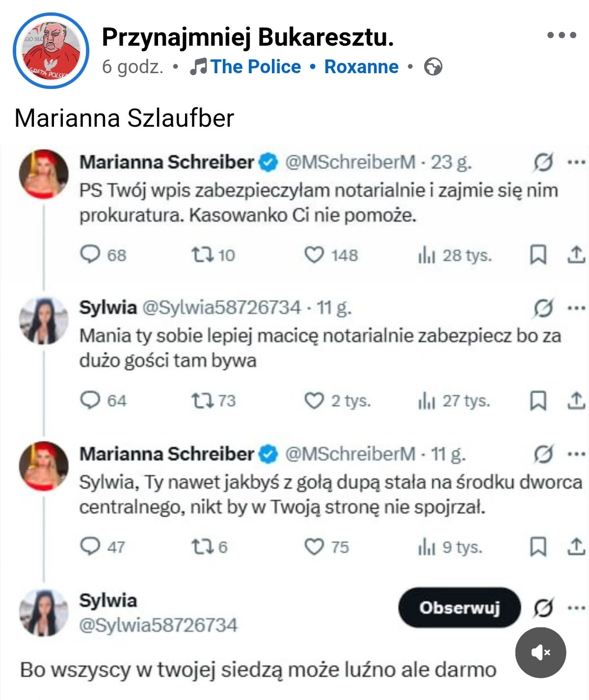Open more options on Sylwia's first tweet
The width and height of the screenshot is (589, 700).
pyautogui.click(x=576, y=308)
